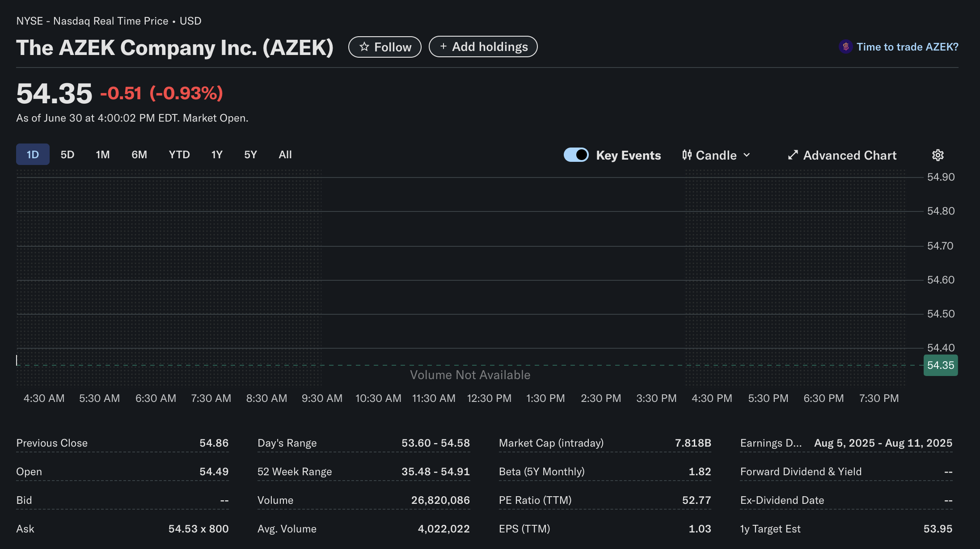Toggle Key Events switch off

pos(576,155)
